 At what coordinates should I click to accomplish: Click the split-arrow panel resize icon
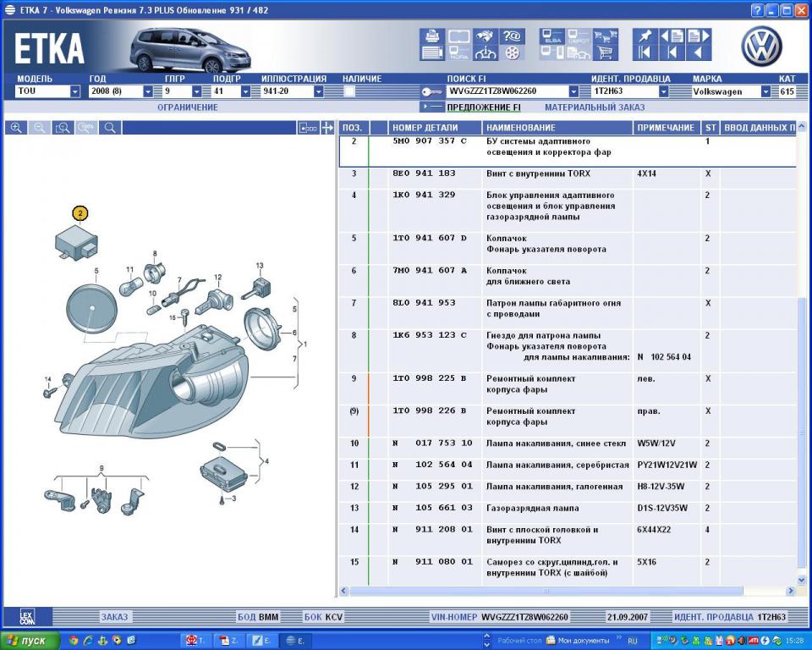327,128
